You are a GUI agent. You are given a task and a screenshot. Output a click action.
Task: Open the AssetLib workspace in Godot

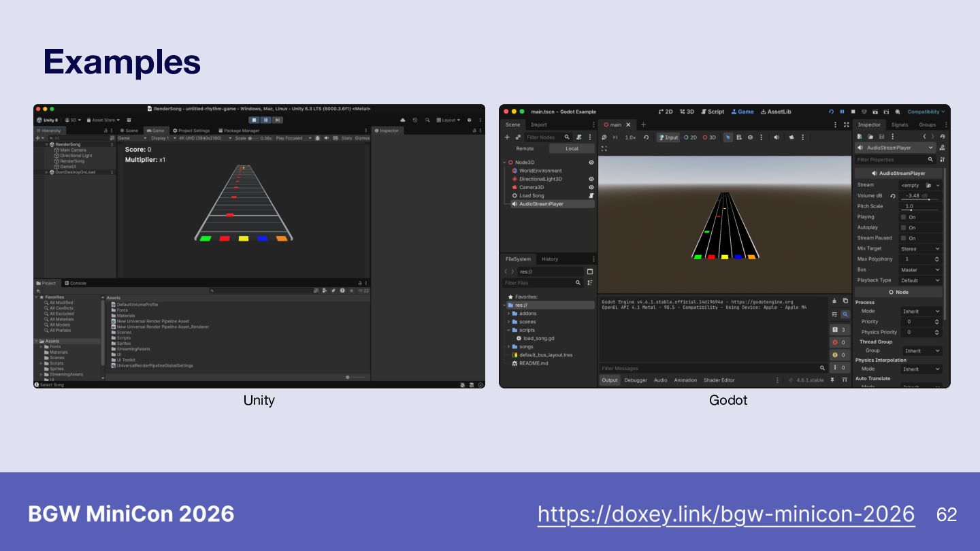pos(776,112)
